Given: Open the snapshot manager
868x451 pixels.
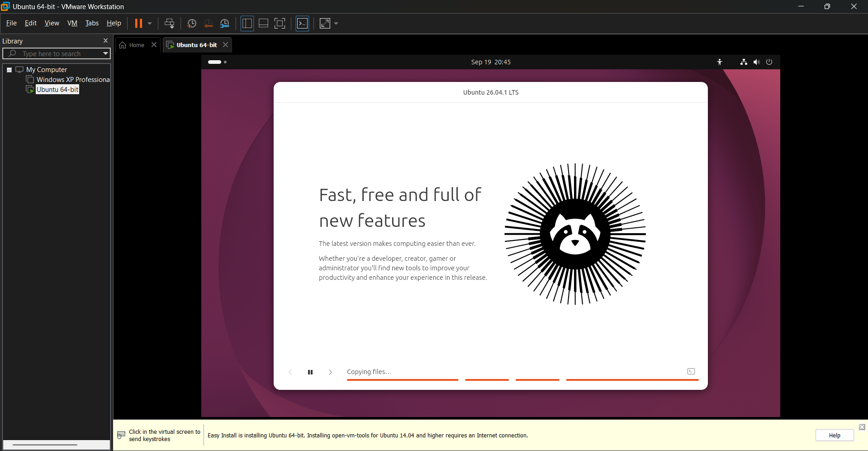Looking at the screenshot, I should pyautogui.click(x=225, y=24).
